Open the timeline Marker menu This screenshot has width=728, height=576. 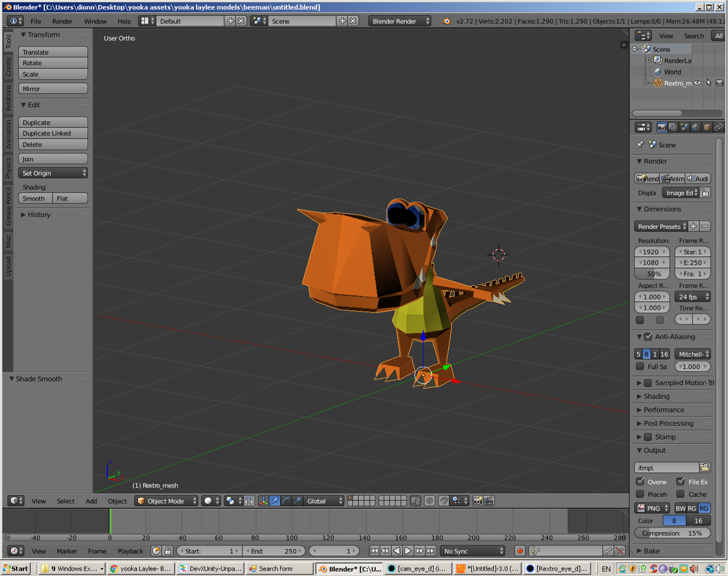pyautogui.click(x=67, y=551)
